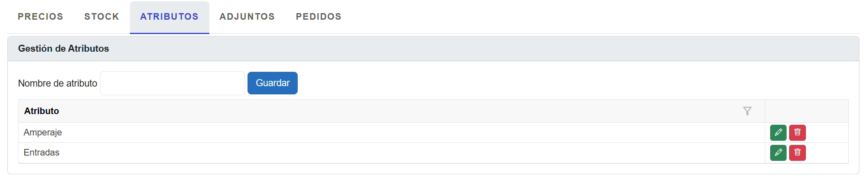Open the STOCK tab

pos(102,17)
